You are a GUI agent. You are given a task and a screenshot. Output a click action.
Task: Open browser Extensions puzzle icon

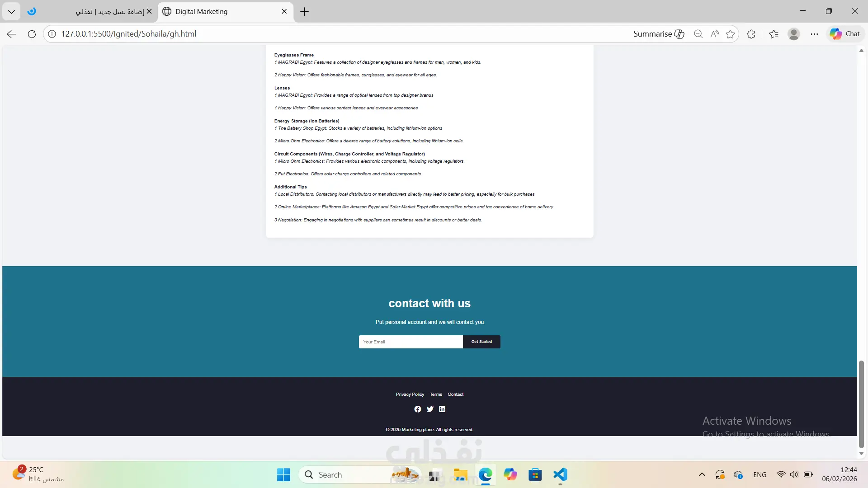click(x=751, y=34)
